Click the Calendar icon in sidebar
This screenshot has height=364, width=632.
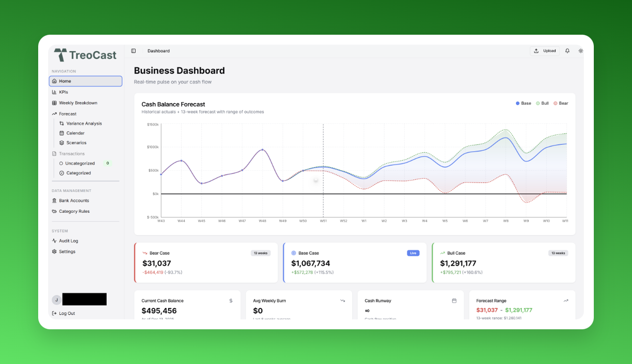click(62, 133)
